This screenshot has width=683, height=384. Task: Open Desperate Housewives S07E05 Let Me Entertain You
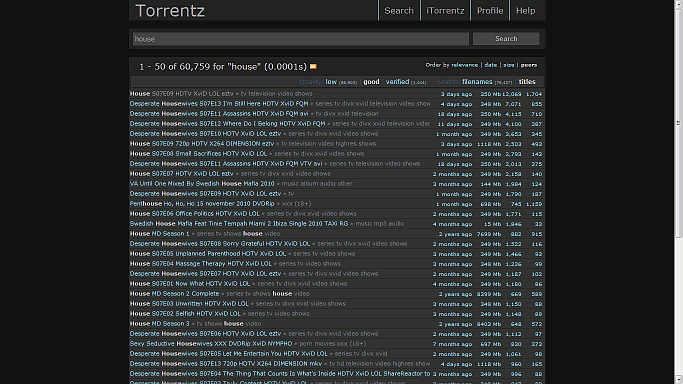coord(229,354)
